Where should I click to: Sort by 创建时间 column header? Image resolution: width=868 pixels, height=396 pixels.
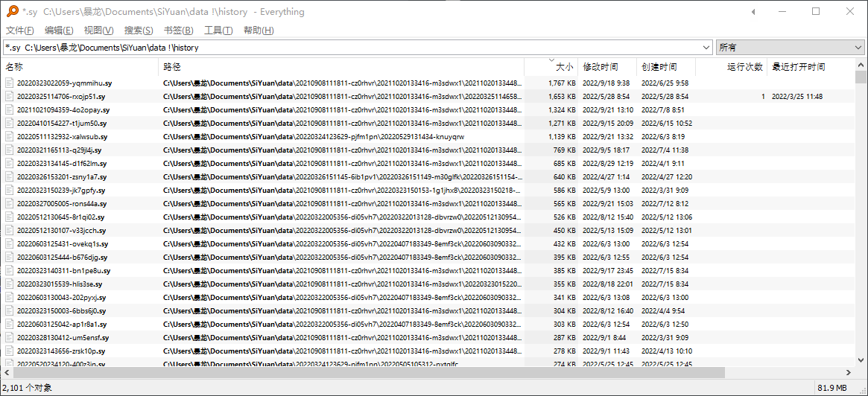click(666, 67)
